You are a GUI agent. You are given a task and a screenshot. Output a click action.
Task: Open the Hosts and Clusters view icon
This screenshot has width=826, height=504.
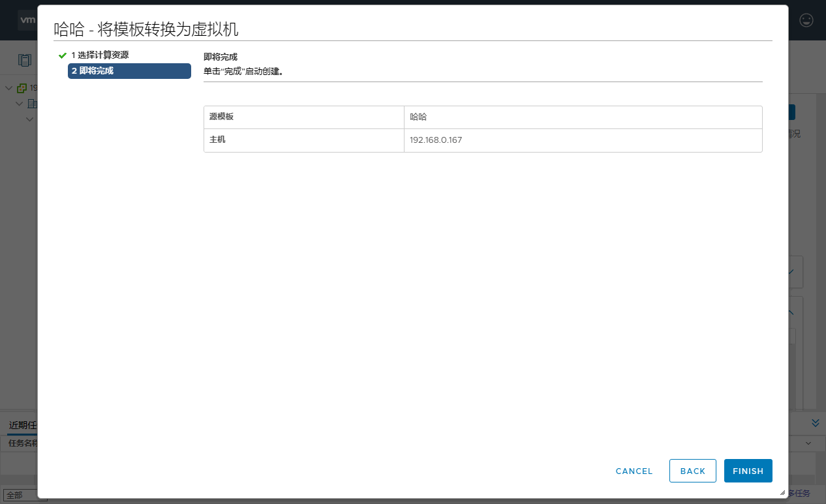pyautogui.click(x=25, y=61)
